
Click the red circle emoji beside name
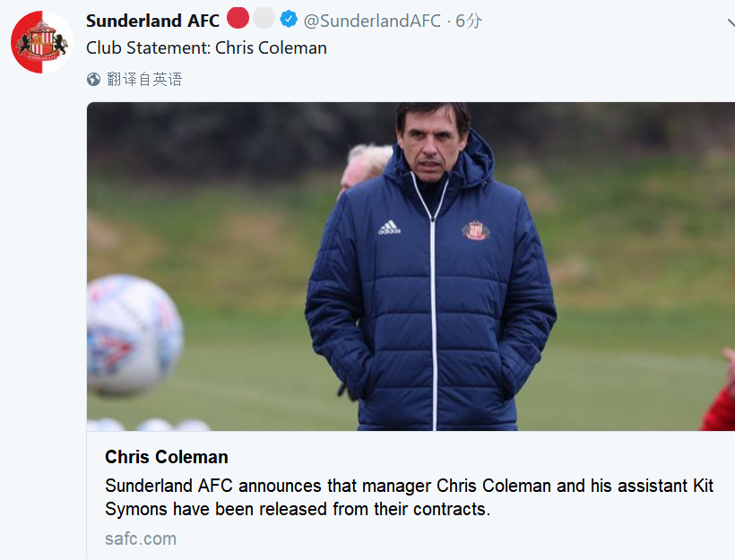tap(238, 18)
